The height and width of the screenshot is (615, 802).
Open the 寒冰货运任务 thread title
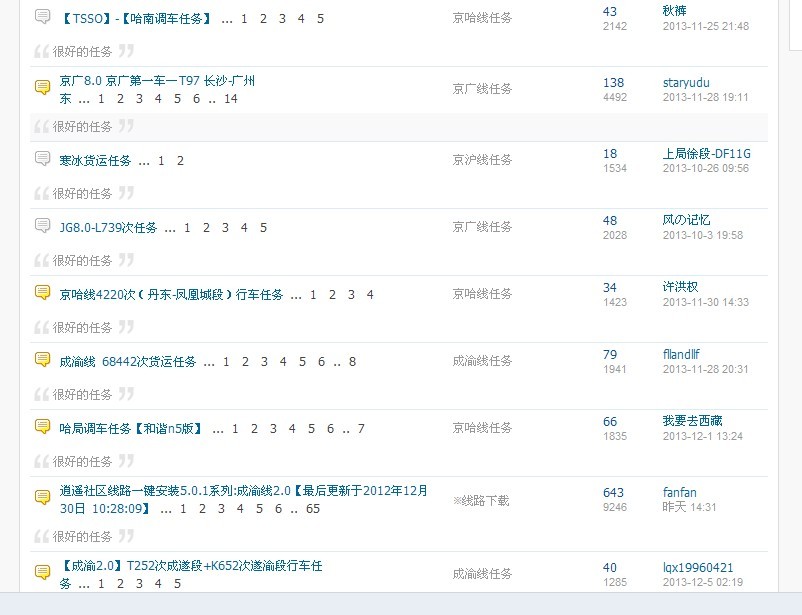(95, 161)
